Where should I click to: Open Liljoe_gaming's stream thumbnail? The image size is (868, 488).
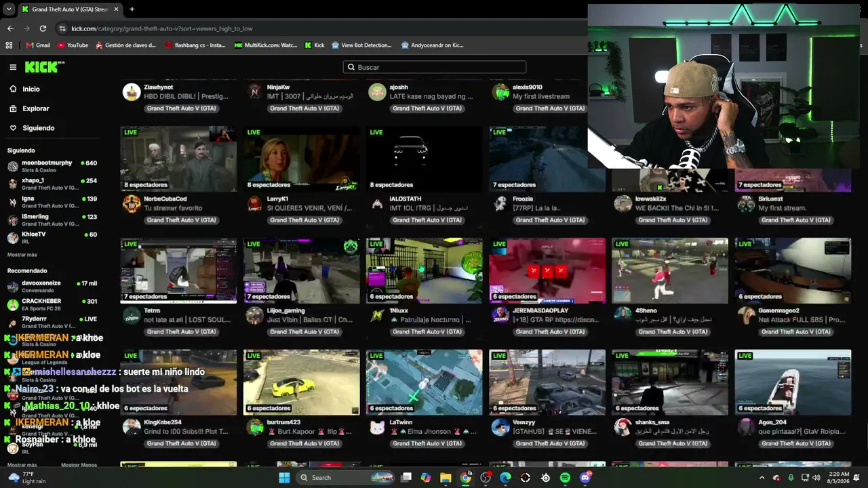[x=302, y=270]
